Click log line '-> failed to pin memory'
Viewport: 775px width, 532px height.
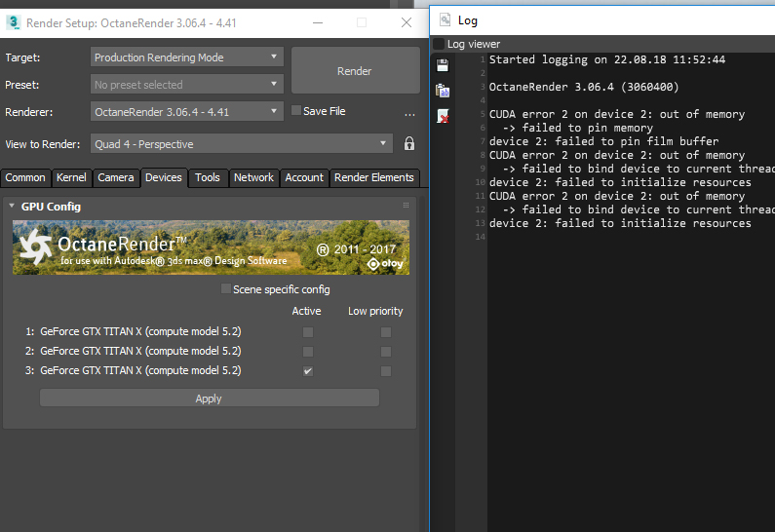[577, 128]
